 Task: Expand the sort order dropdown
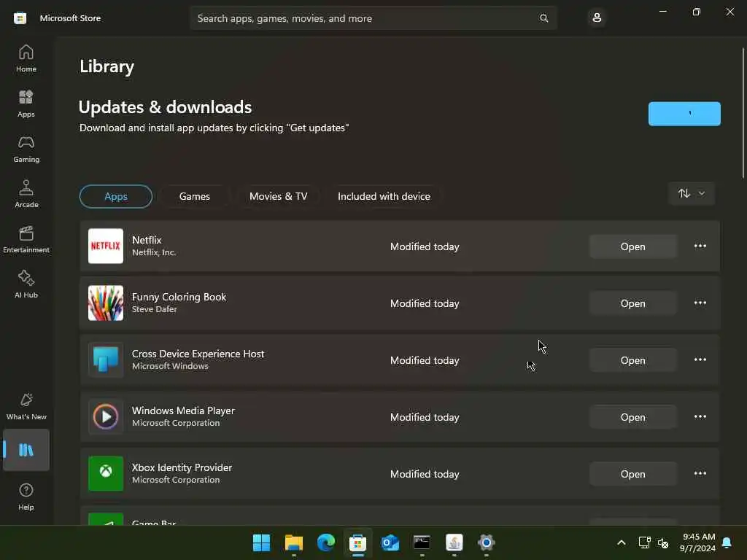point(692,193)
